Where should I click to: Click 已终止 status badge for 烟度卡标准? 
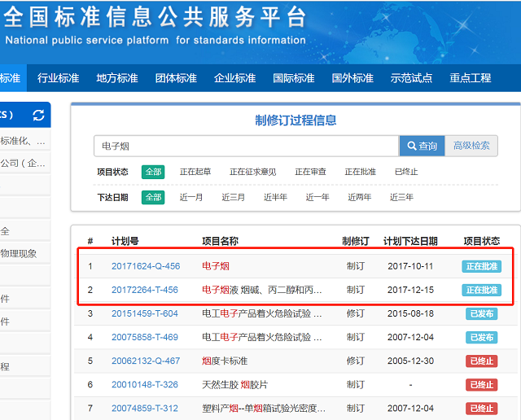pyautogui.click(x=481, y=361)
